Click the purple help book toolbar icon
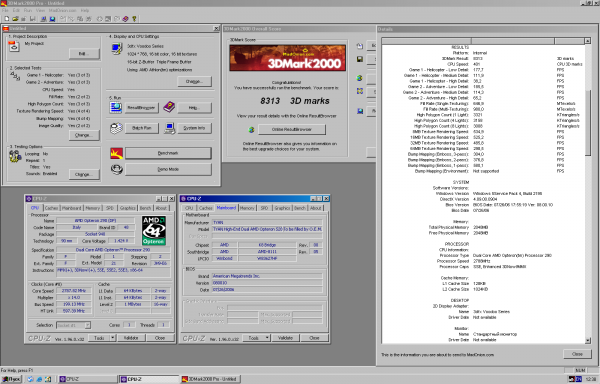The image size is (600, 384). click(126, 19)
